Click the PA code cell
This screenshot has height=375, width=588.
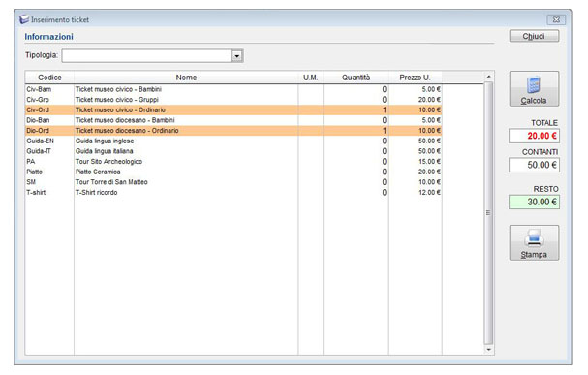[x=49, y=161]
